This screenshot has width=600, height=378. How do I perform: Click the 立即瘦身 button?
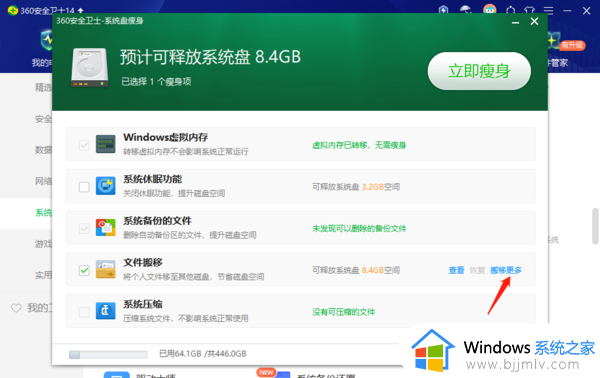point(479,71)
